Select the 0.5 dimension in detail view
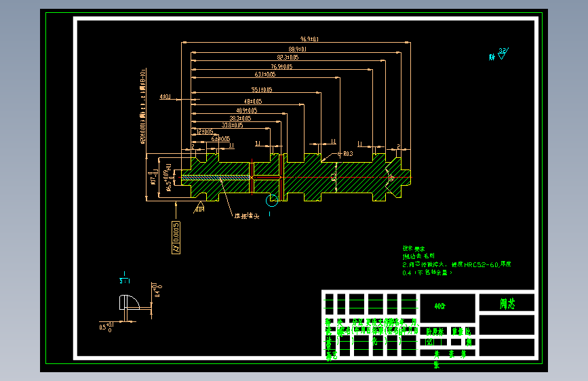Image resolution: width=588 pixels, height=381 pixels. click(x=106, y=327)
